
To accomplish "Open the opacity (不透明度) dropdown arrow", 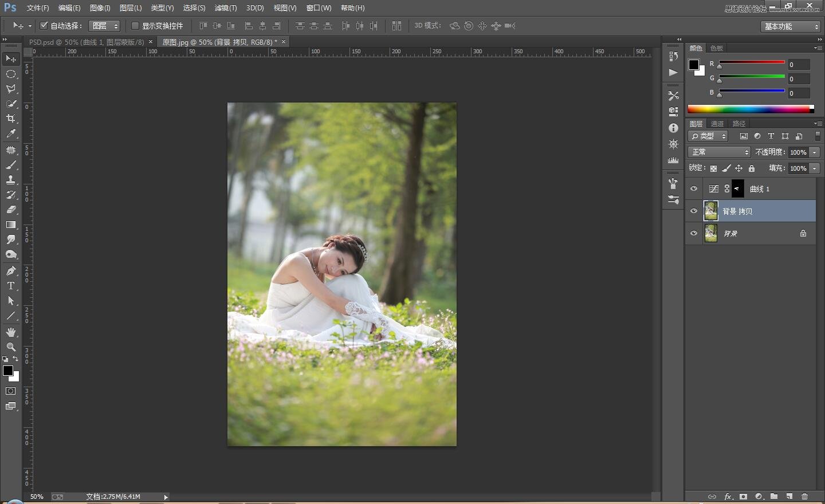I will pos(815,152).
